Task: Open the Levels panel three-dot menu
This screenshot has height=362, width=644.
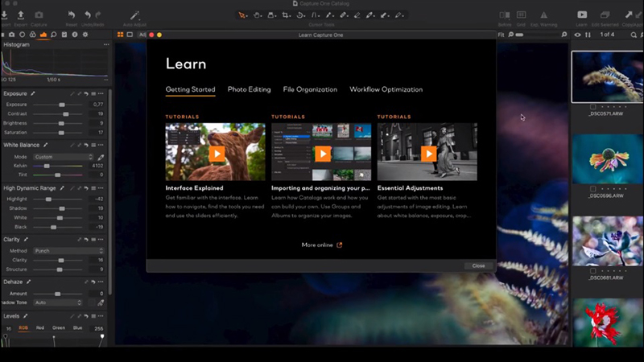Action: pyautogui.click(x=101, y=316)
